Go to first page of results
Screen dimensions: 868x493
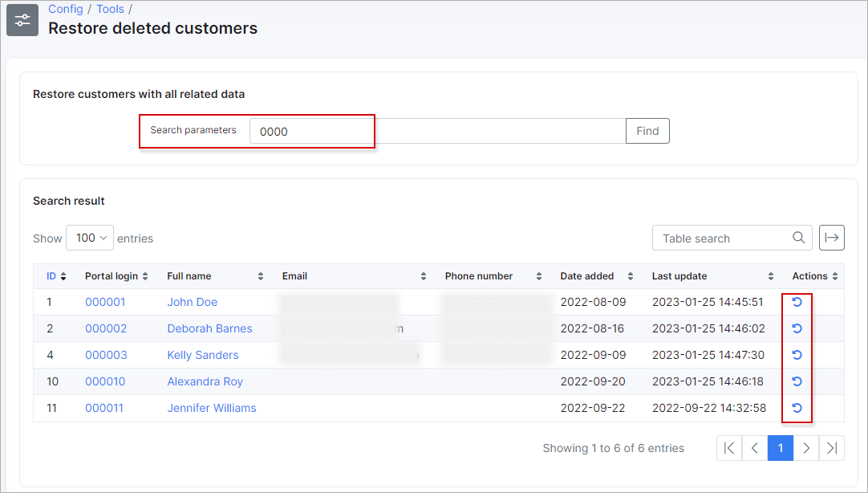[x=729, y=447]
